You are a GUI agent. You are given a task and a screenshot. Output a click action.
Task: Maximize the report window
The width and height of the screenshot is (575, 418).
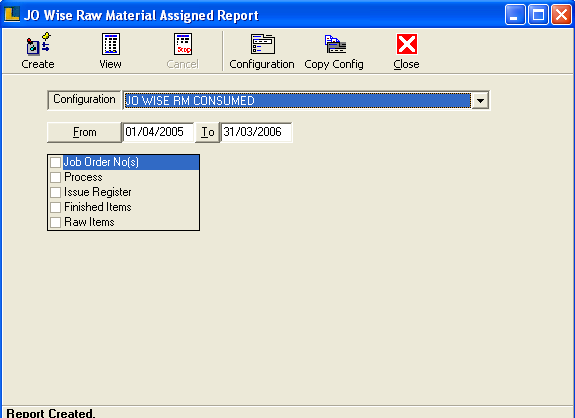538,15
